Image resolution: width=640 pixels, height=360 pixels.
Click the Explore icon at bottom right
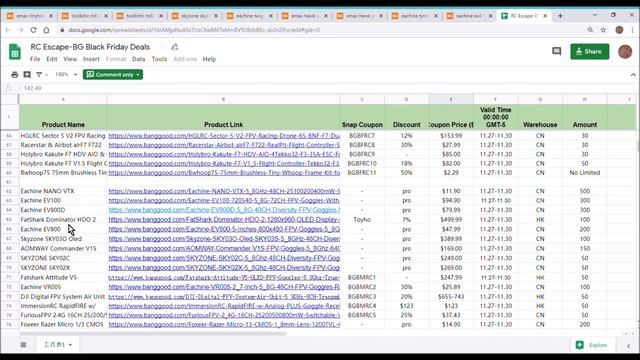(579, 345)
